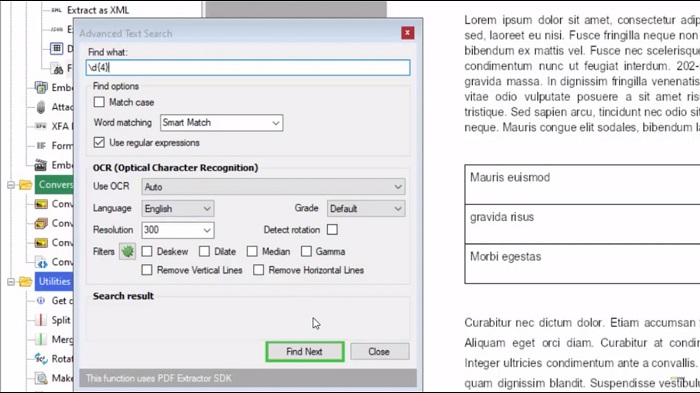Click the clapperboard Embedded media icon
The height and width of the screenshot is (393, 700).
pyautogui.click(x=41, y=165)
